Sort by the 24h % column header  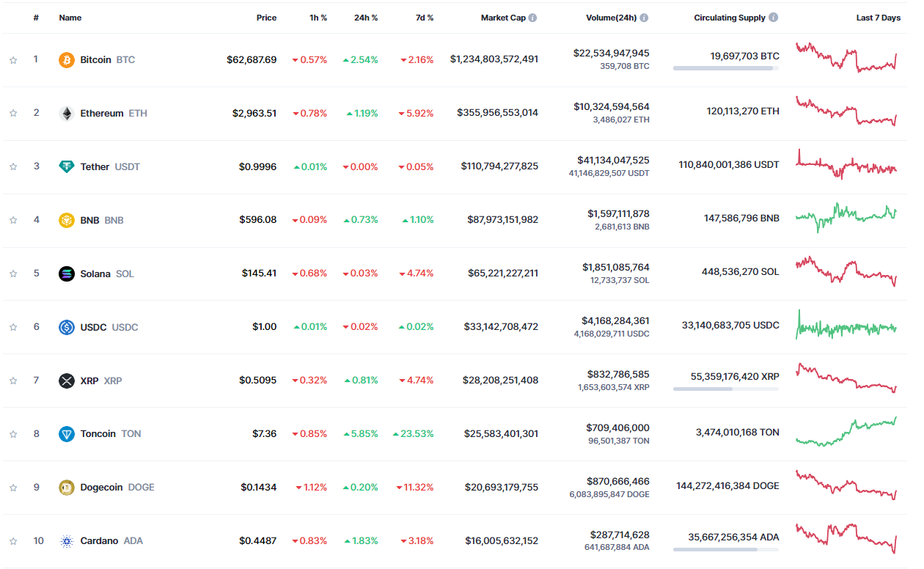click(x=365, y=18)
